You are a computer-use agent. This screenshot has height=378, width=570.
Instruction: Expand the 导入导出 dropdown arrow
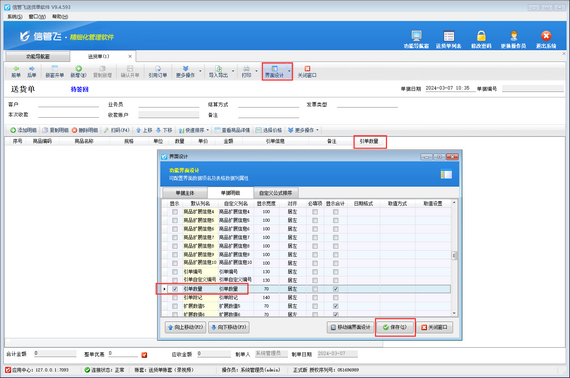[x=233, y=71]
